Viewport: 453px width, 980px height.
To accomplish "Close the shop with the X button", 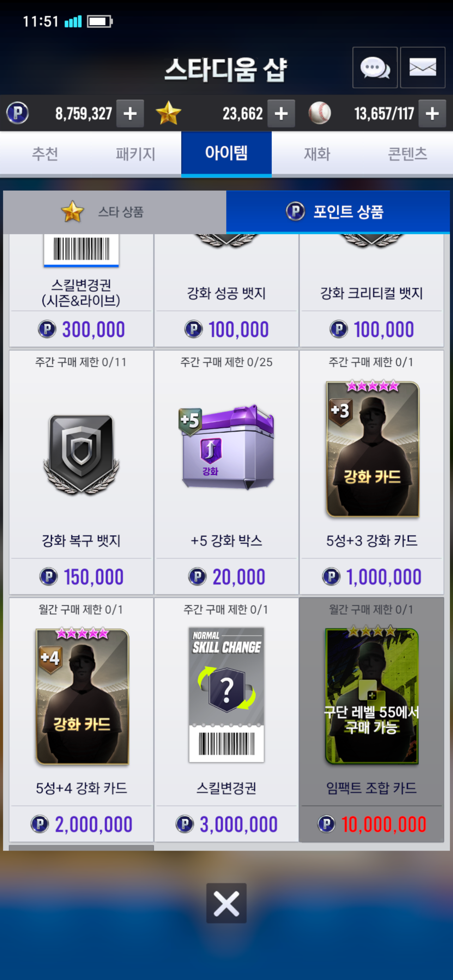I will [226, 903].
